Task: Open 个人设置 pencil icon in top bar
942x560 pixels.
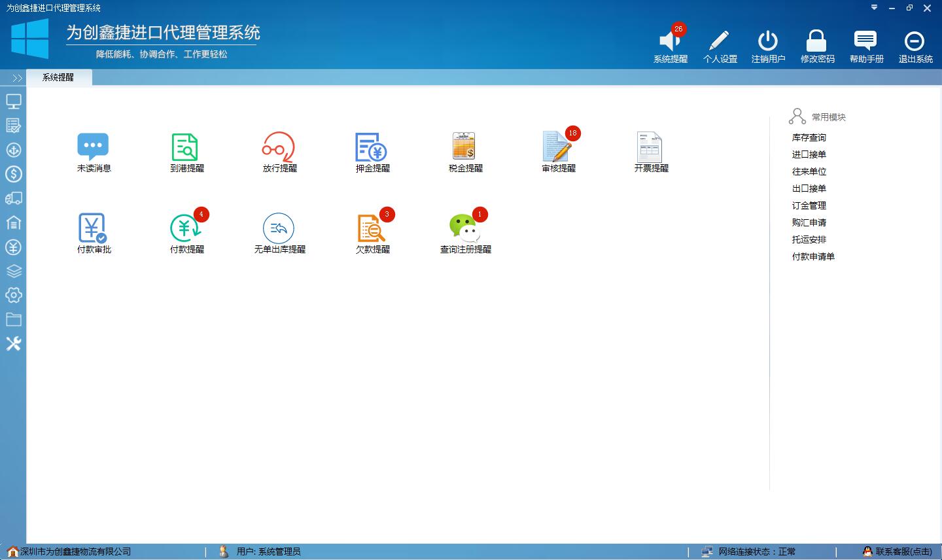Action: (x=720, y=41)
